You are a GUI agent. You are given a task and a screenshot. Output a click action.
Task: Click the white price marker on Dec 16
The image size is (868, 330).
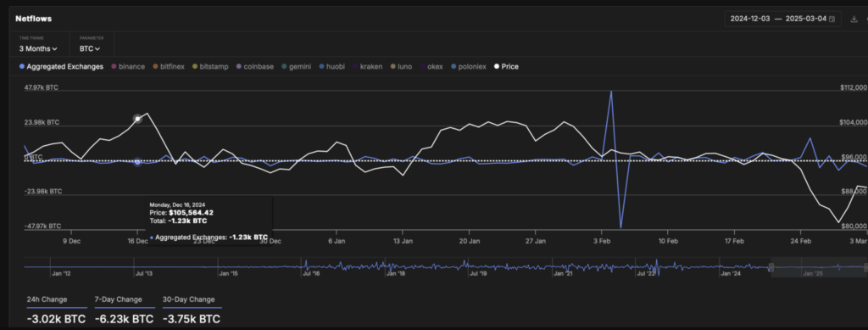138,119
